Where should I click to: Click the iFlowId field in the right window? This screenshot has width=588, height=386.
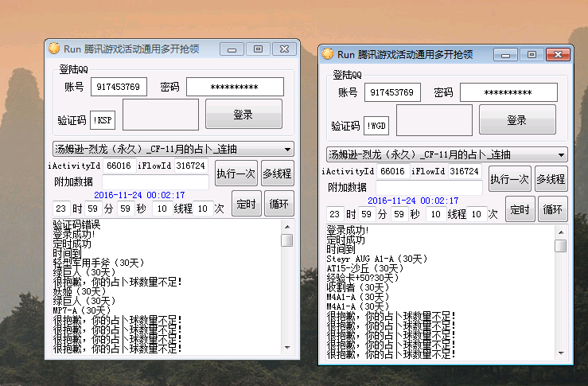(x=465, y=171)
